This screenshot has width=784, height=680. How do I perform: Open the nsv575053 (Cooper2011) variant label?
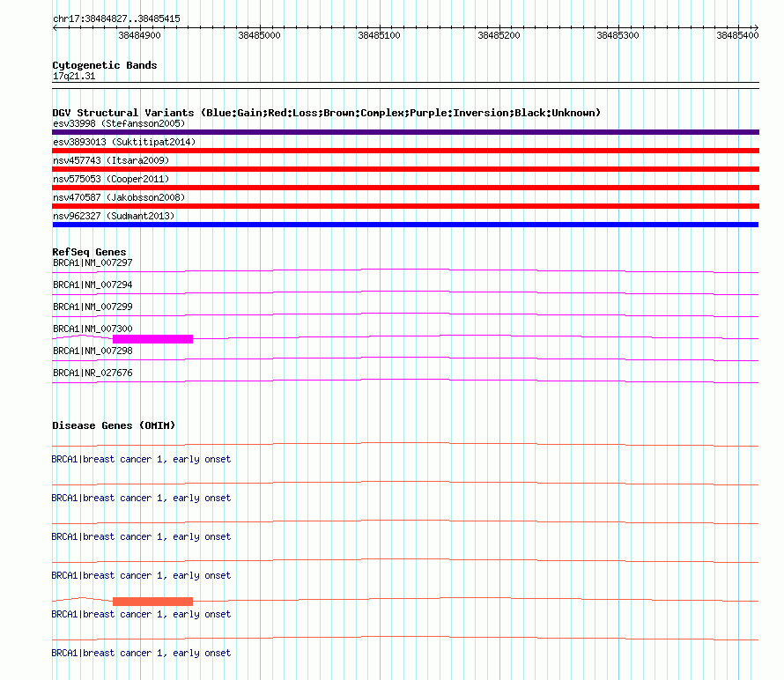click(x=111, y=179)
